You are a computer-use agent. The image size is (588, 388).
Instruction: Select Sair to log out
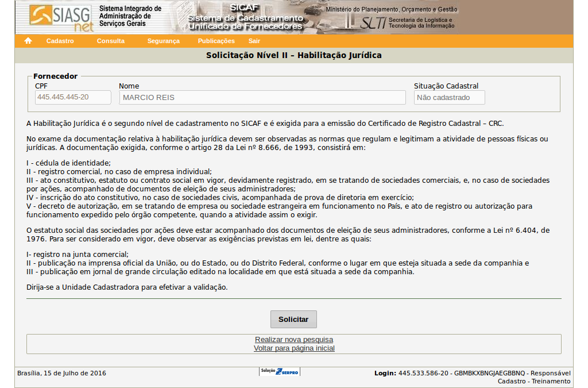[x=254, y=41]
